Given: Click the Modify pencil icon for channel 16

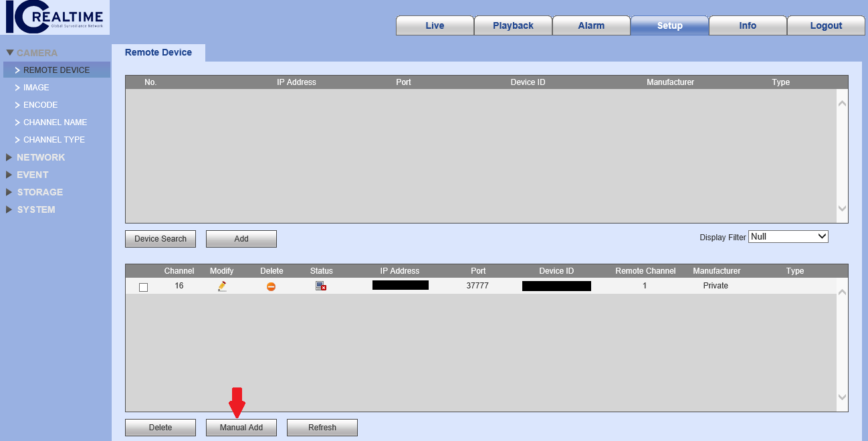Looking at the screenshot, I should coord(222,285).
